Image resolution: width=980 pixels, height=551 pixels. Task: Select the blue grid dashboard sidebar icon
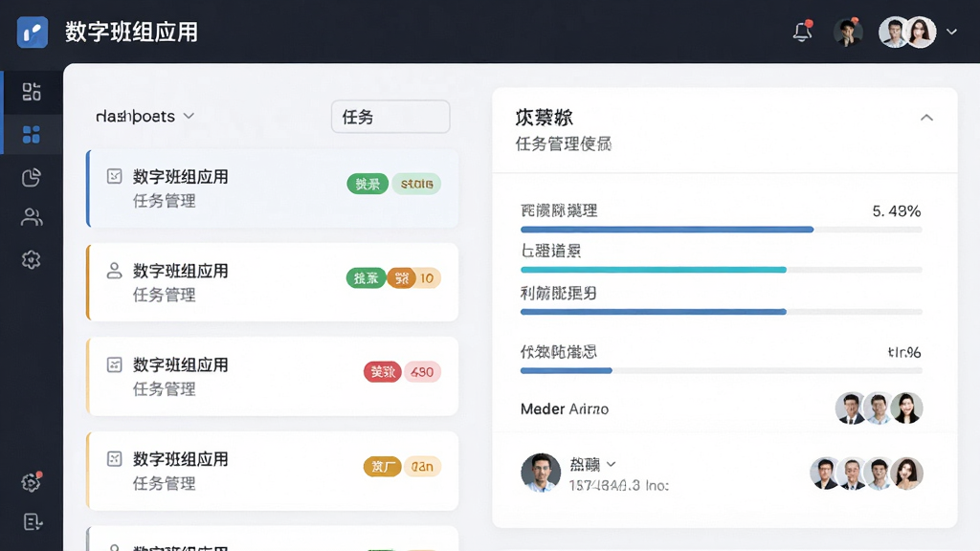click(x=32, y=134)
